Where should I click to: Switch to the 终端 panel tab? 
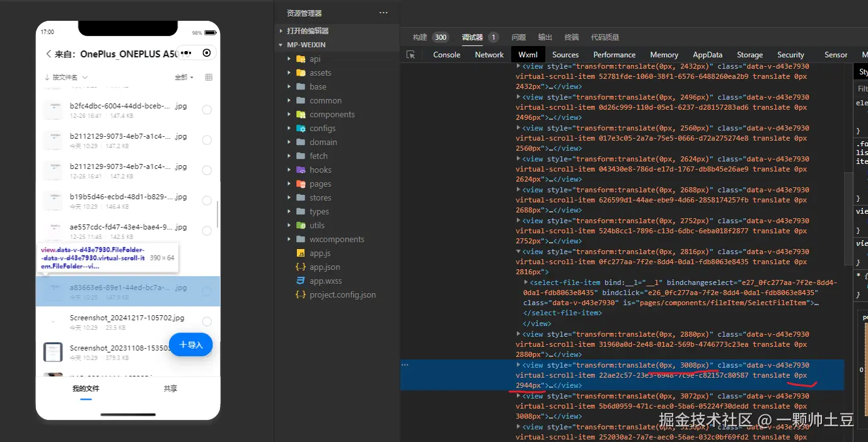click(x=571, y=37)
